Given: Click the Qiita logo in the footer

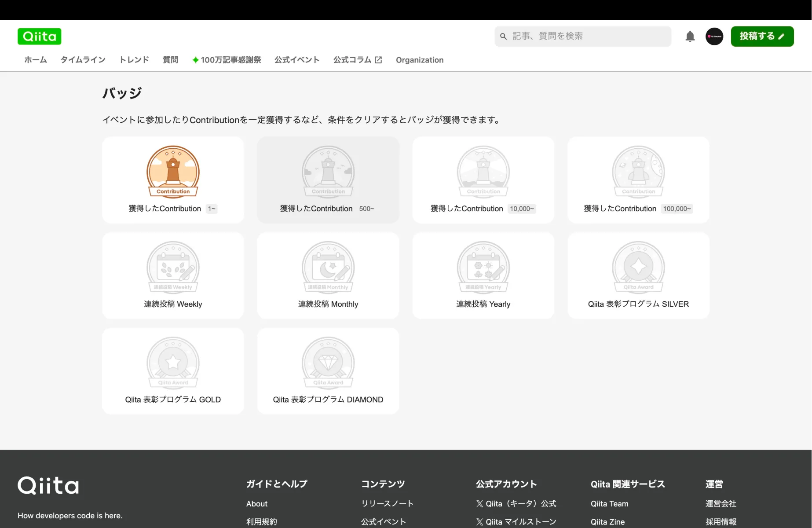Looking at the screenshot, I should 48,485.
